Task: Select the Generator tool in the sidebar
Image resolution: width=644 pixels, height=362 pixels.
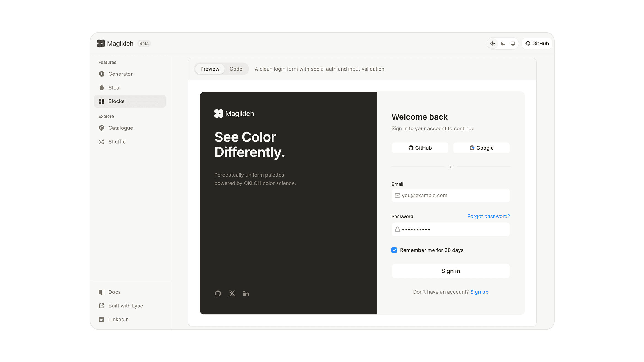Action: (x=120, y=74)
